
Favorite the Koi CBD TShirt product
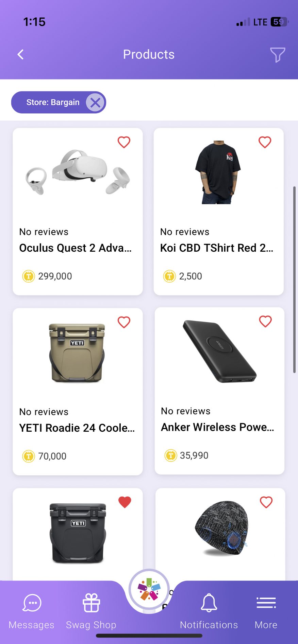click(x=265, y=142)
